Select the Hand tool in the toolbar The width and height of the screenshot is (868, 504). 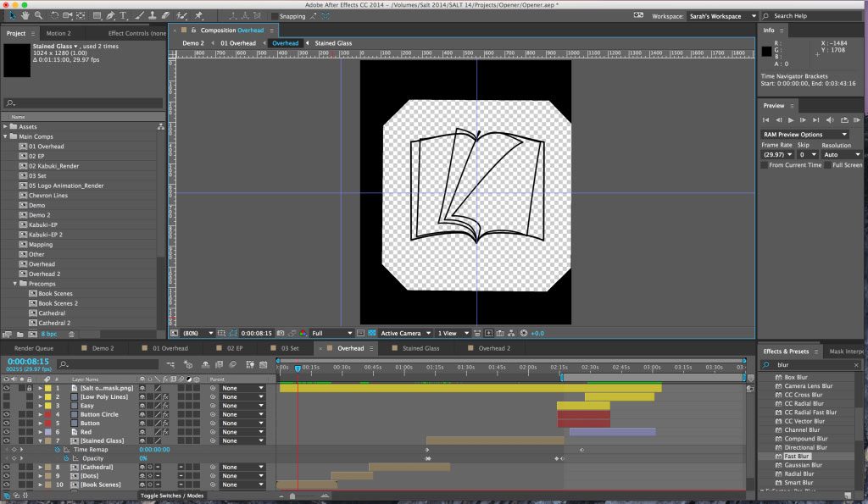click(x=25, y=15)
